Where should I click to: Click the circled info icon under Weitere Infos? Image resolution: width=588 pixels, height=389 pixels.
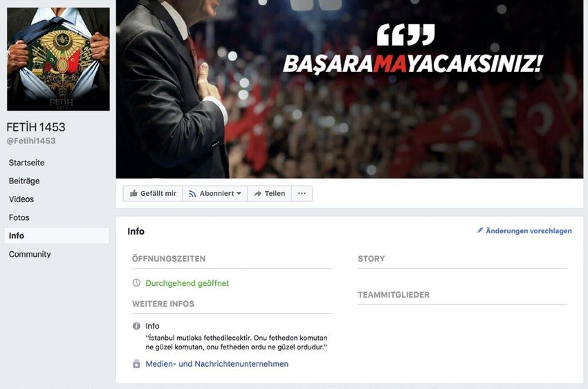coord(136,326)
